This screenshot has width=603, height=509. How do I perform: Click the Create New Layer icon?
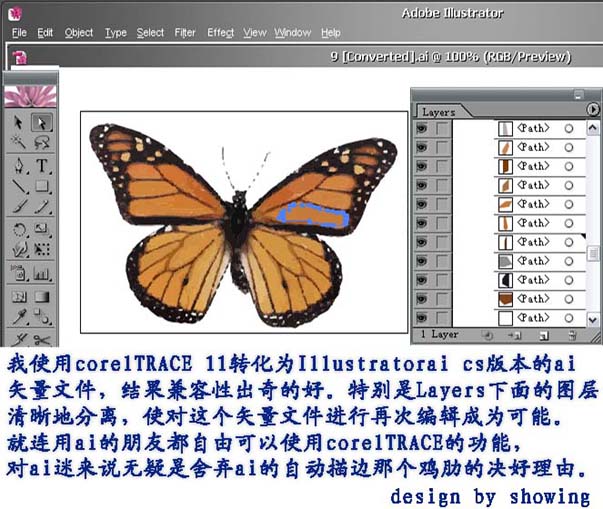(x=543, y=336)
